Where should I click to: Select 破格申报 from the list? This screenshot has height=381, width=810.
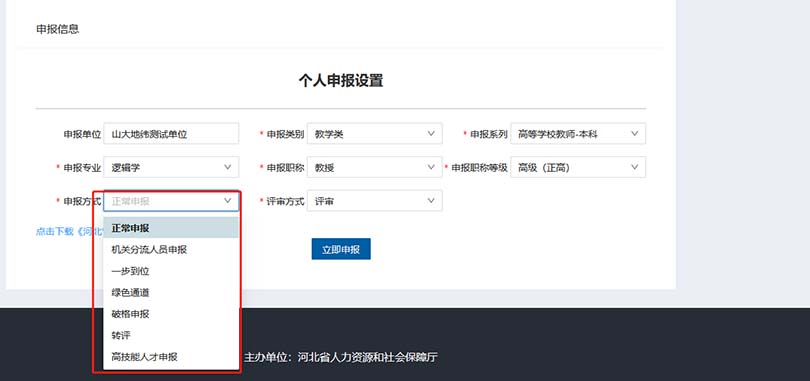click(171, 314)
